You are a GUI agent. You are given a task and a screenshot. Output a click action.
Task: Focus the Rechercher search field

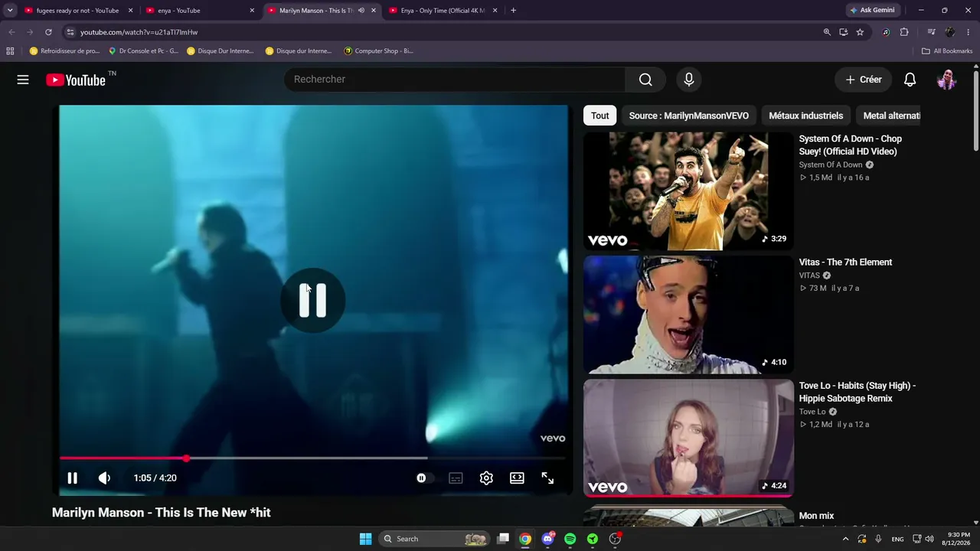[455, 80]
